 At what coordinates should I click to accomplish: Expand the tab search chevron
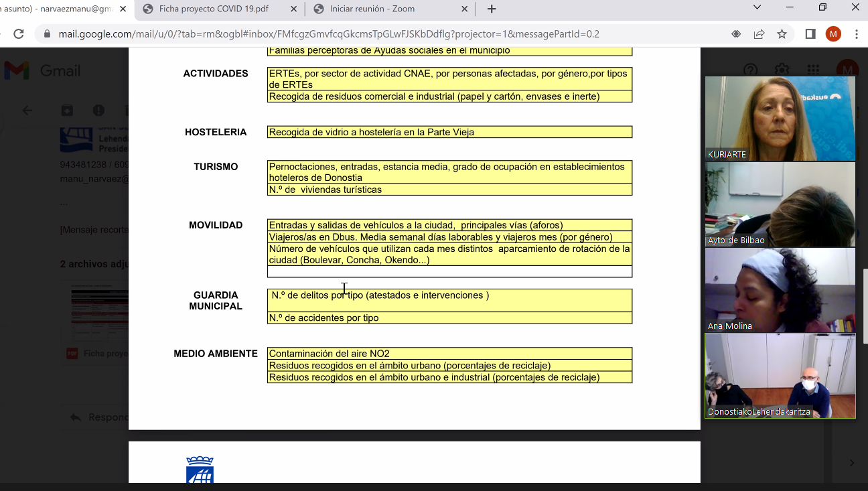point(757,8)
